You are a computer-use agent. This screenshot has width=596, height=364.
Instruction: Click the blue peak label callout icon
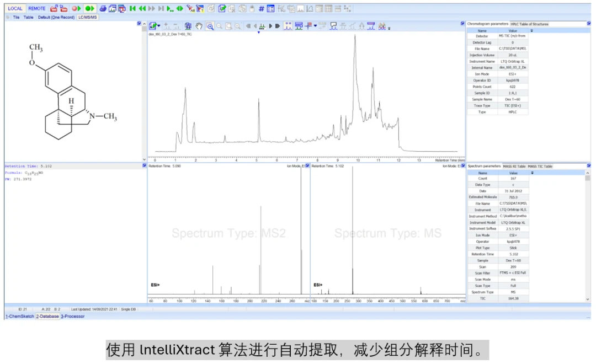[333, 26]
